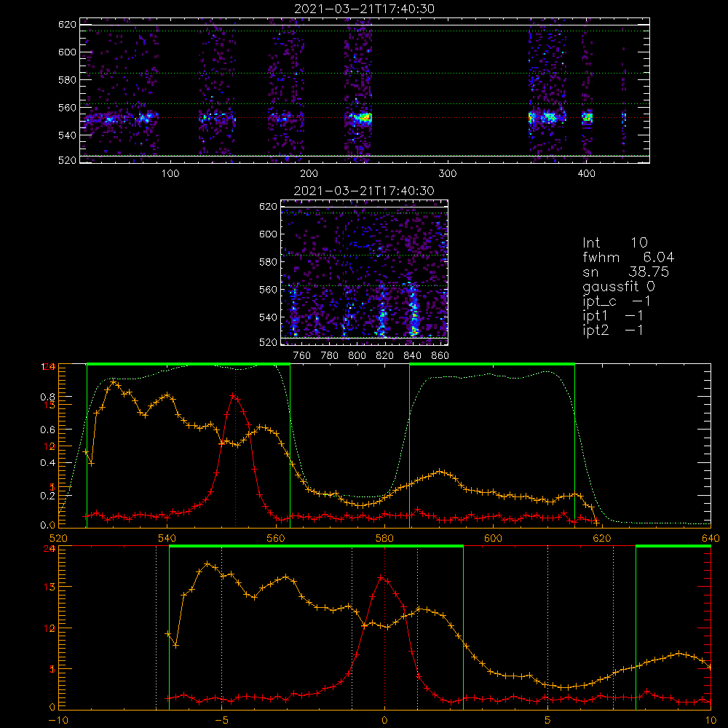Click x-axis label 800 of middle image
Screen dimensions: 728x728
357,356
